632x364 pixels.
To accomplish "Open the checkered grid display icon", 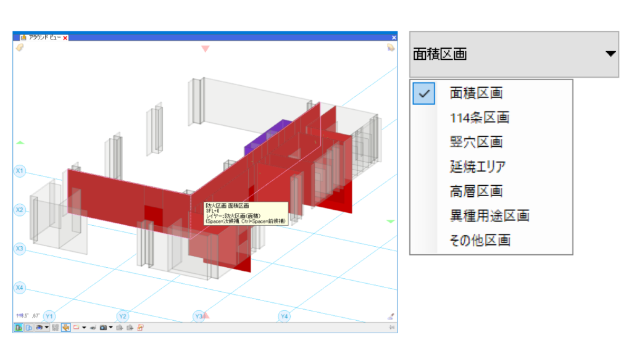I will [x=55, y=328].
